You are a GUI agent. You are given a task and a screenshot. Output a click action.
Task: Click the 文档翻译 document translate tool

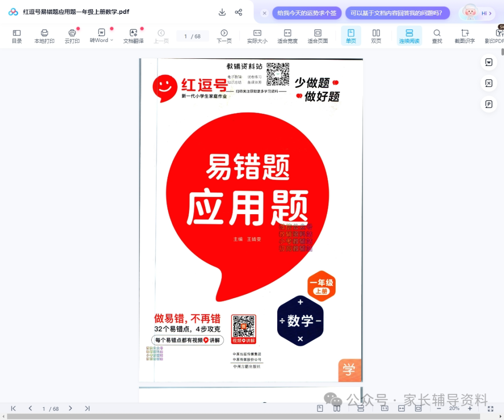(133, 36)
